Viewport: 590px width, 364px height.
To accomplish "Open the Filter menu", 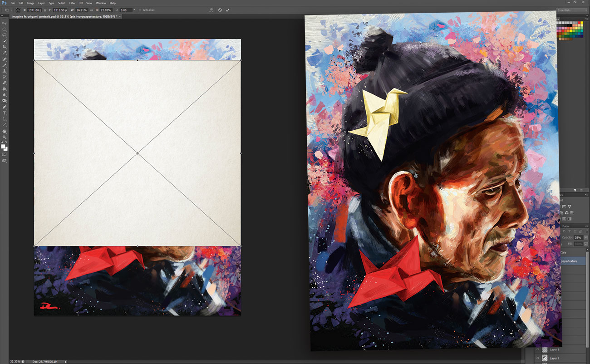I will tap(72, 3).
